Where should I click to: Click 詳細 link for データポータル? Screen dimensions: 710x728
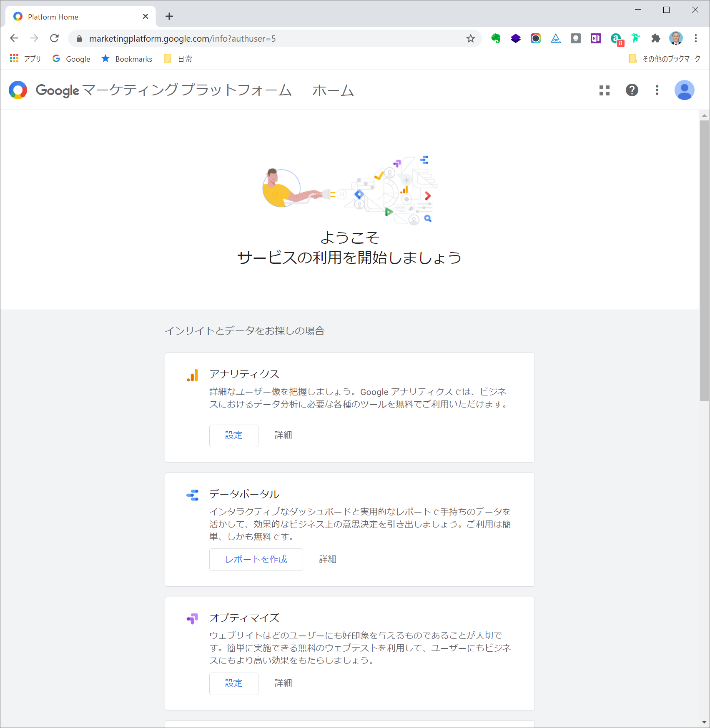(x=328, y=560)
